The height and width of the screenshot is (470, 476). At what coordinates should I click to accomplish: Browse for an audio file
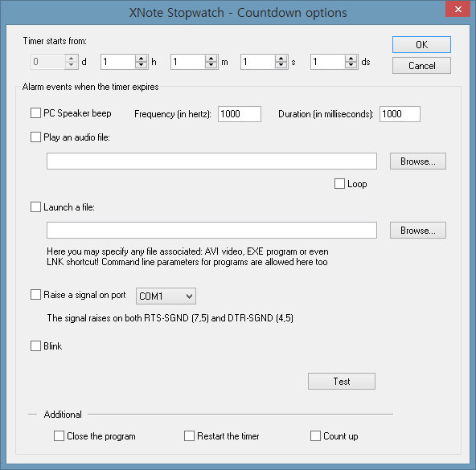pyautogui.click(x=418, y=161)
